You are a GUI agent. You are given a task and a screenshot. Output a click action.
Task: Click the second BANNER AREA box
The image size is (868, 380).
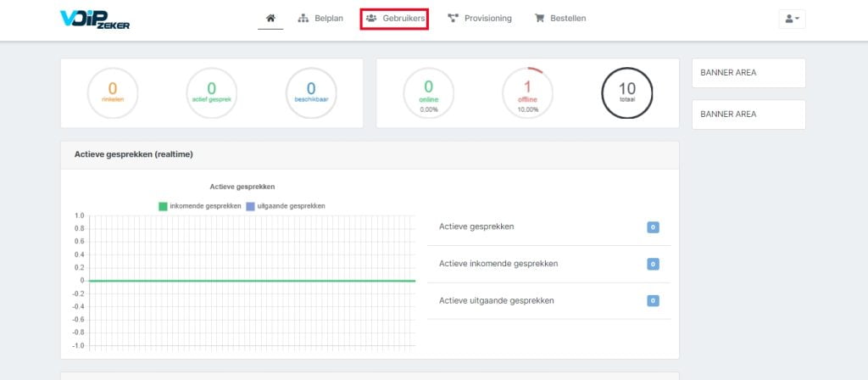tap(748, 115)
